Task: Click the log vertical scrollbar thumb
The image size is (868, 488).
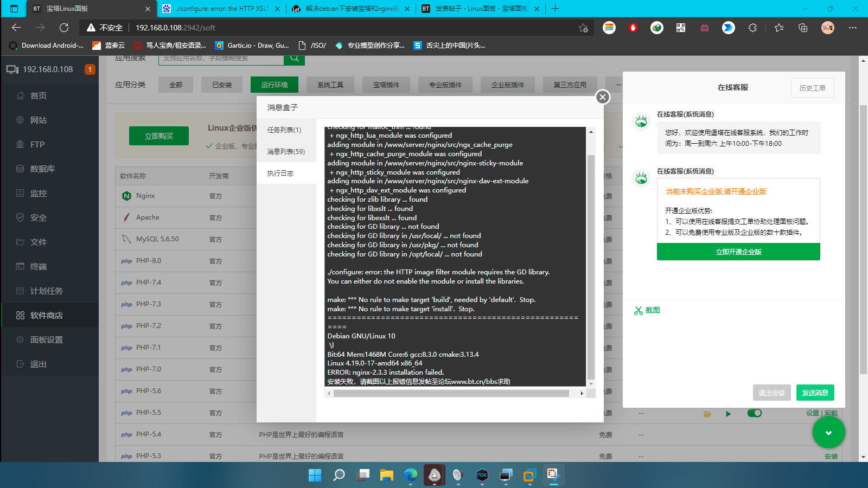Action: point(591,267)
